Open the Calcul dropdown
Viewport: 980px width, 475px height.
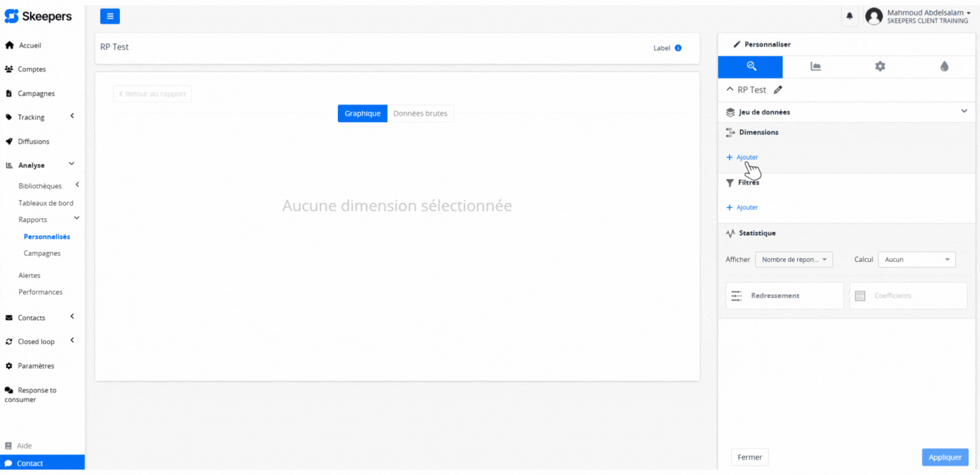pos(916,259)
